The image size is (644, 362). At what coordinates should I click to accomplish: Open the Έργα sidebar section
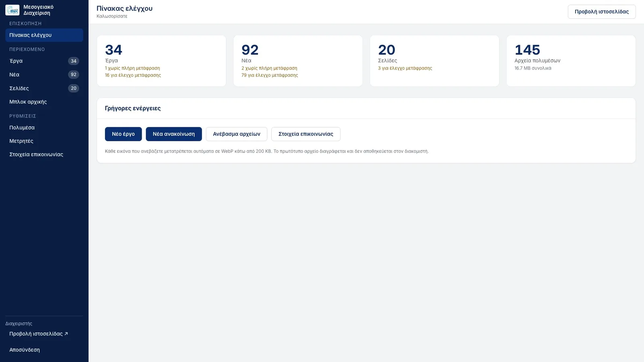pyautogui.click(x=44, y=61)
